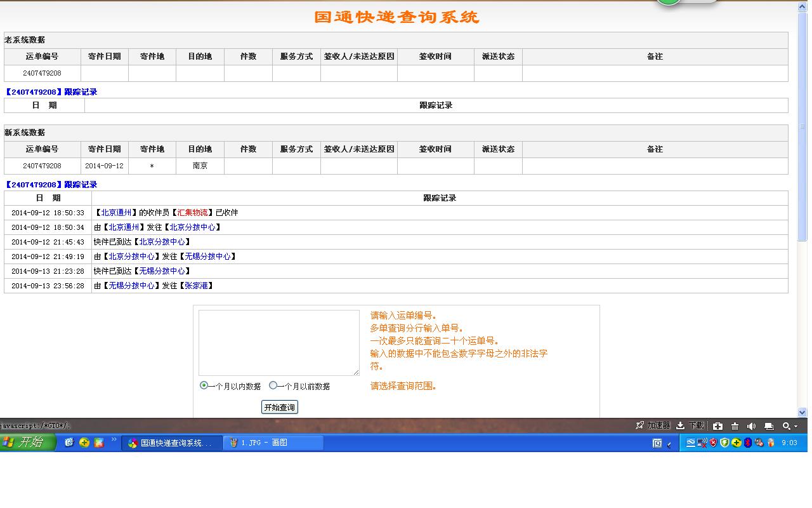Open the green lightning shield tray icon
The height and width of the screenshot is (508, 812).
tap(724, 443)
